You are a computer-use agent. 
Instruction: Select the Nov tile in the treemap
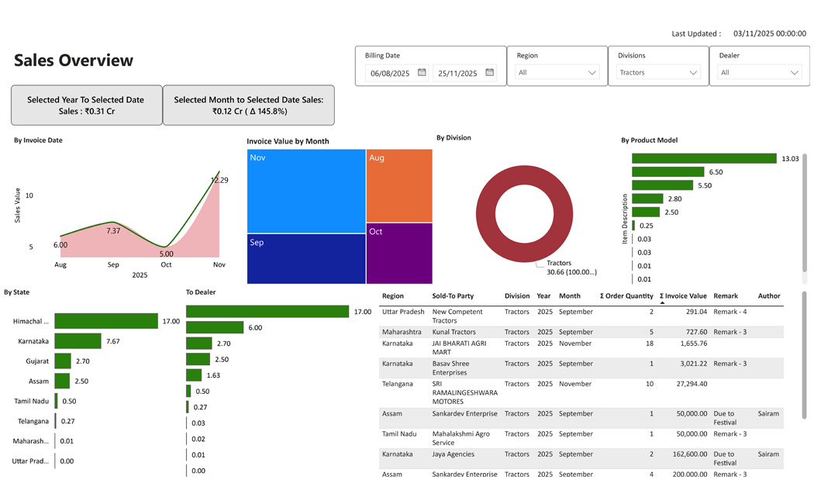click(305, 191)
